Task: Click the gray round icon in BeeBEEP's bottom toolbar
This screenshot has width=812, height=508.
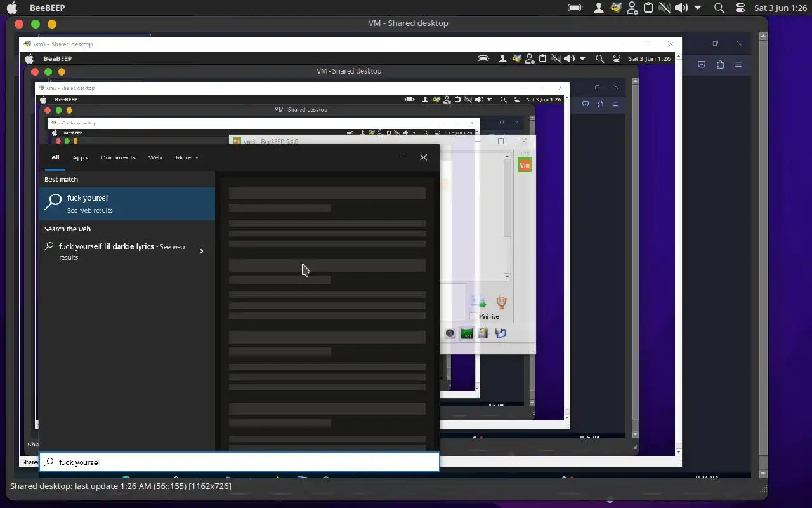Action: tap(450, 333)
